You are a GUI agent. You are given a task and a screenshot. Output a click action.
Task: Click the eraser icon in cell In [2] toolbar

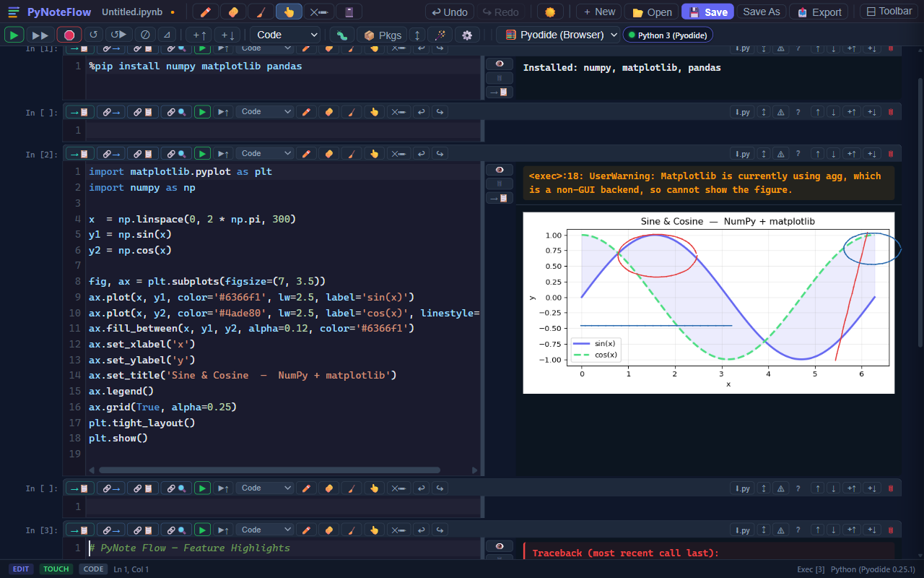(328, 153)
